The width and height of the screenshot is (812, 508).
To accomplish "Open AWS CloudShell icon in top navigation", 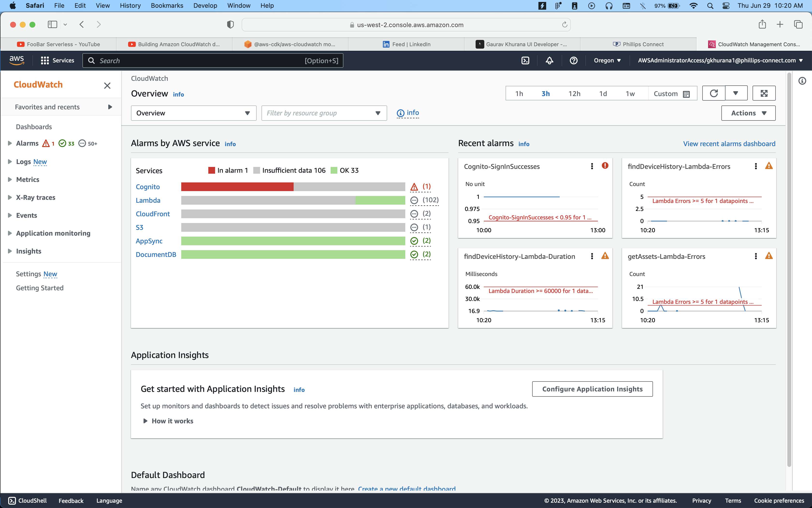I will pyautogui.click(x=525, y=60).
